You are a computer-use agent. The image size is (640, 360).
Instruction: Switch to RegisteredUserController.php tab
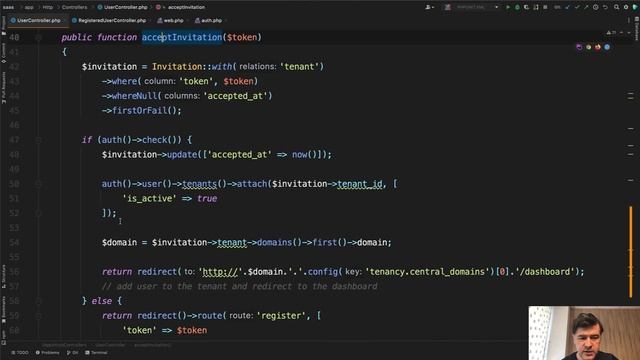(109, 20)
